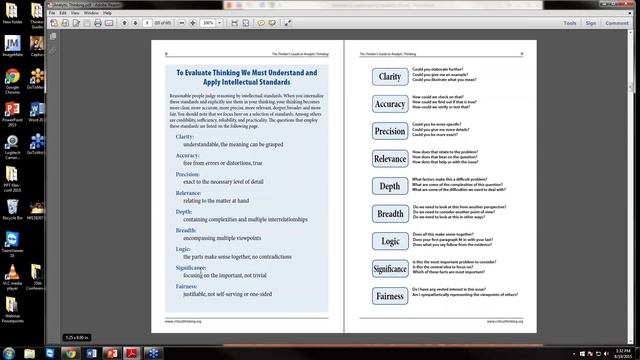
Task: Click the highlight text toolbar icon
Action: coord(272,23)
